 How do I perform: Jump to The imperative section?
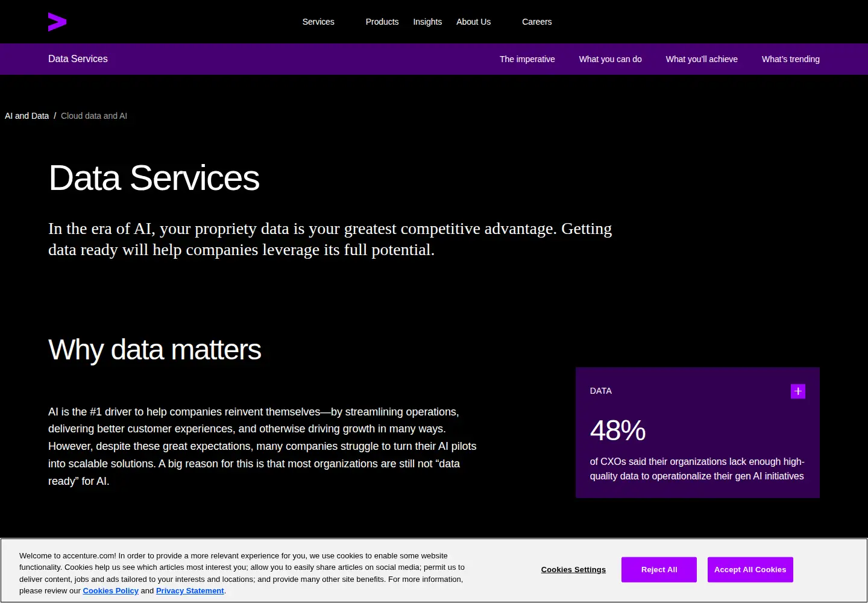click(x=527, y=59)
